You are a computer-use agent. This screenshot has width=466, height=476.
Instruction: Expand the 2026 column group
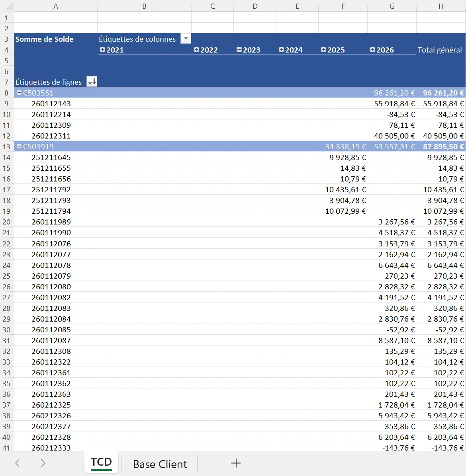372,49
